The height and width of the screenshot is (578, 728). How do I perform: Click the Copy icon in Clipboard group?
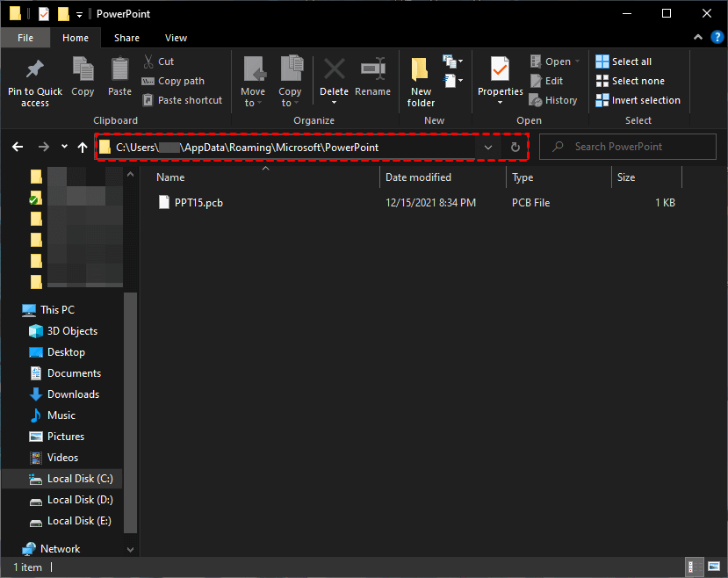click(83, 70)
